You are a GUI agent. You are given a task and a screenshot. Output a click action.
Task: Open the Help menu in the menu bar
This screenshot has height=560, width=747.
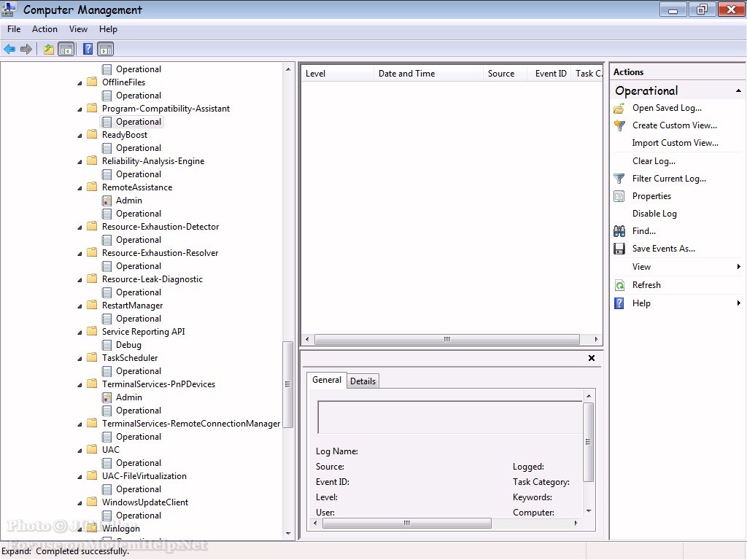click(108, 29)
